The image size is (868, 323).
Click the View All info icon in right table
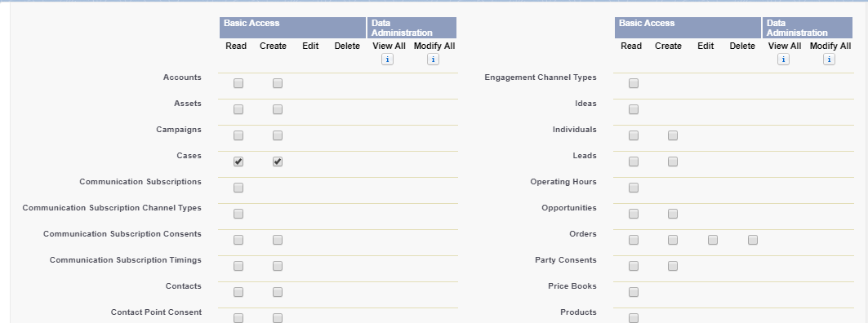pyautogui.click(x=783, y=60)
